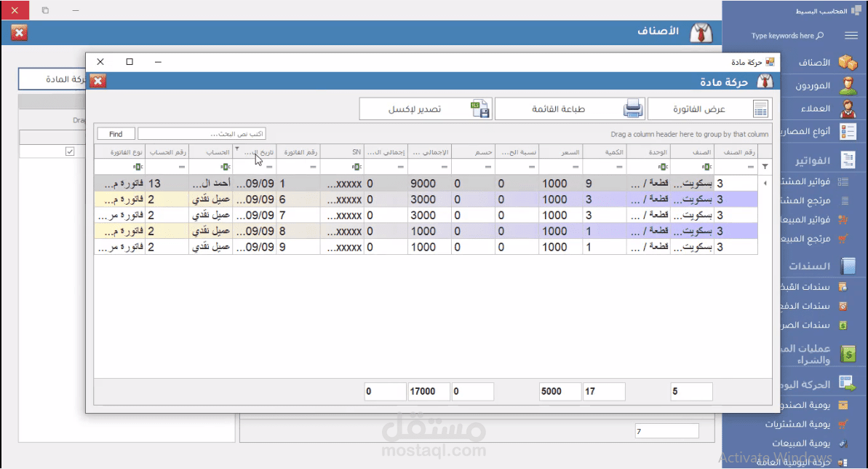Toggle the checkbox in the background الأصناف window

tap(70, 151)
